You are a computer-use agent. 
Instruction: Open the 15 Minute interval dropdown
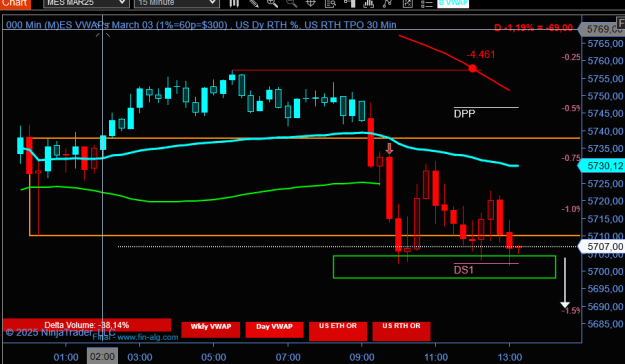pos(177,3)
